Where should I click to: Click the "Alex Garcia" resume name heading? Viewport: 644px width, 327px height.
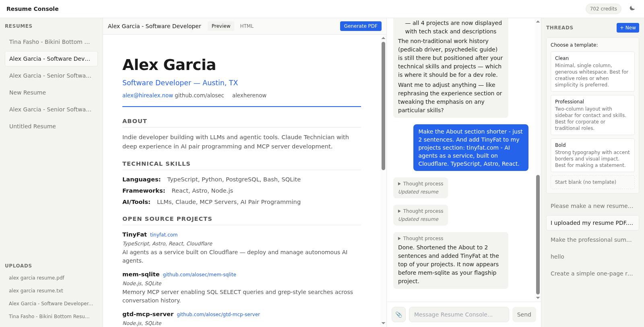point(169,65)
